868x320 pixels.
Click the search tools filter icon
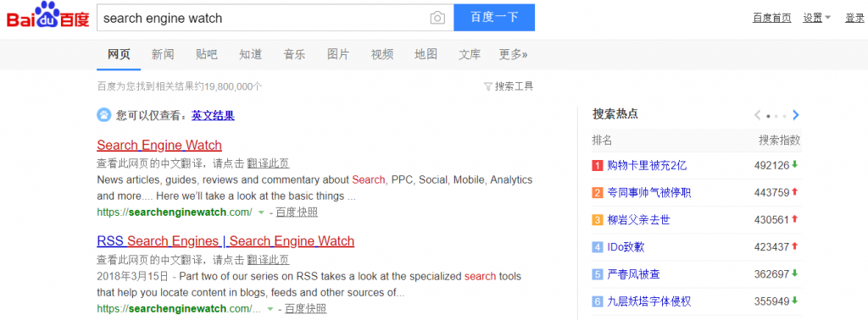coord(487,86)
